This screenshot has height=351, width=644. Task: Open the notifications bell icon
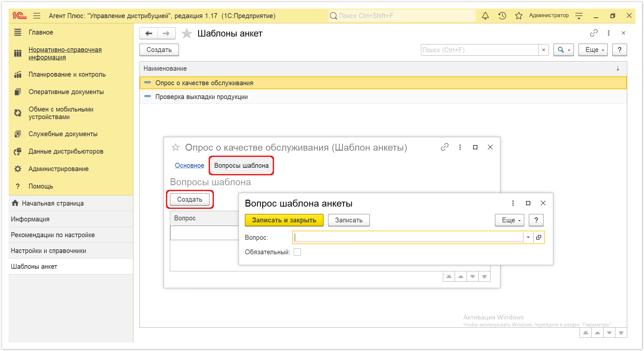click(x=485, y=16)
